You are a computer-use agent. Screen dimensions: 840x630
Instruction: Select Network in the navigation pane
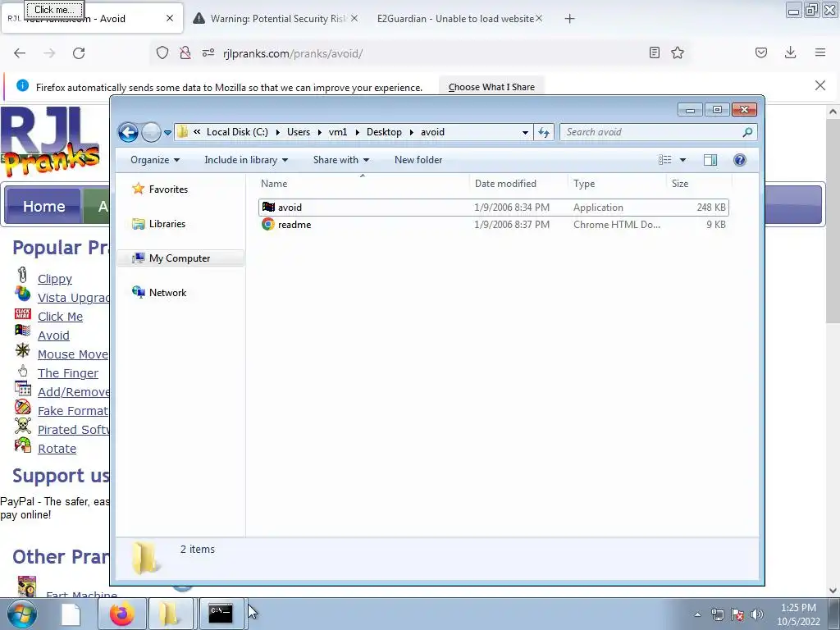[167, 293]
